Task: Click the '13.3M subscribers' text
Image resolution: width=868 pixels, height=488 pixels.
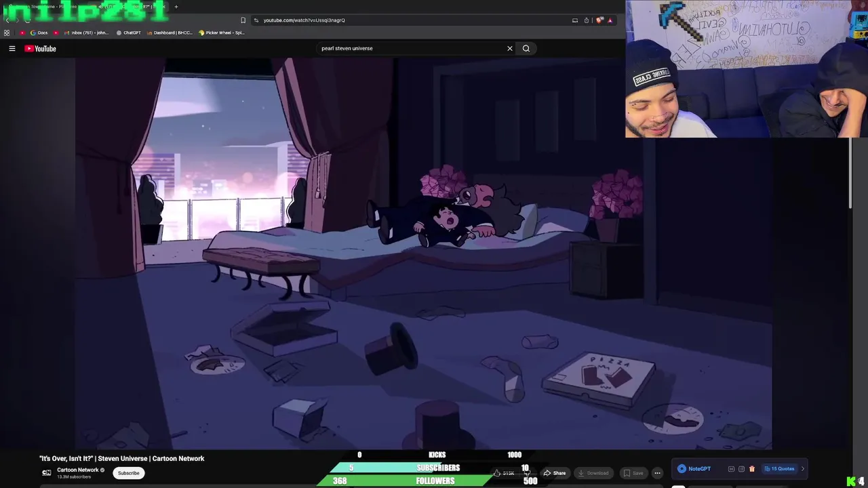Action: click(x=74, y=477)
